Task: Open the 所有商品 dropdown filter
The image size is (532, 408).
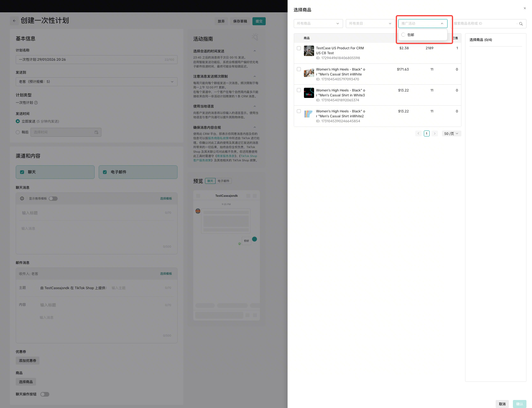Action: (318, 24)
